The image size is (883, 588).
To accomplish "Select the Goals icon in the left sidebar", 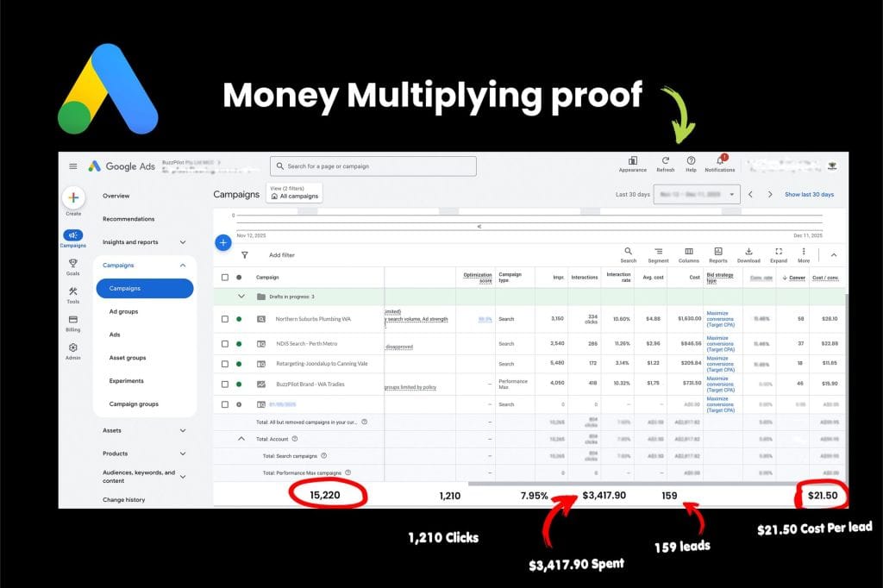I will (72, 263).
